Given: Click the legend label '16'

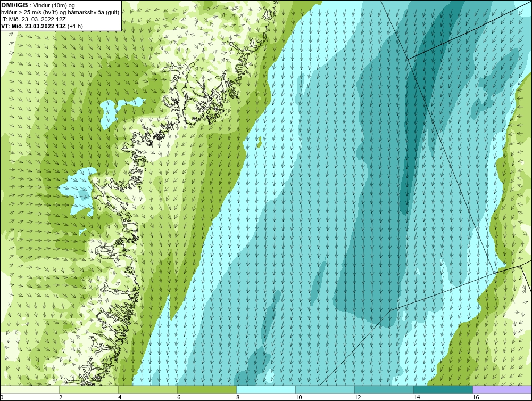Looking at the screenshot, I should [x=476, y=397].
